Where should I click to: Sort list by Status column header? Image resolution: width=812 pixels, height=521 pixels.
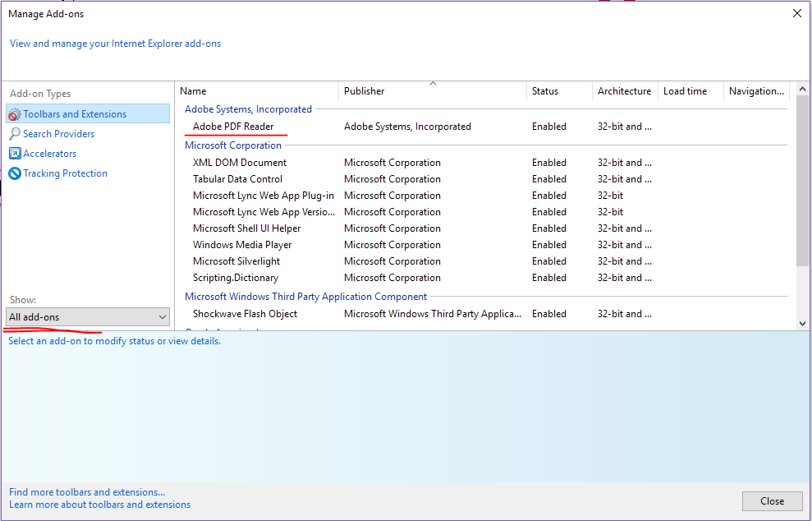[x=559, y=91]
